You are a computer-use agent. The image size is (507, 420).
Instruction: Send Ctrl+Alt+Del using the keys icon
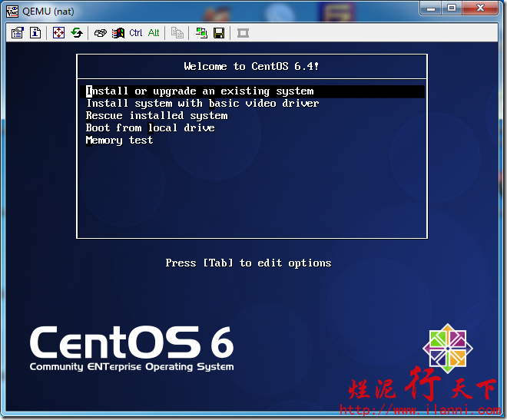[x=100, y=33]
